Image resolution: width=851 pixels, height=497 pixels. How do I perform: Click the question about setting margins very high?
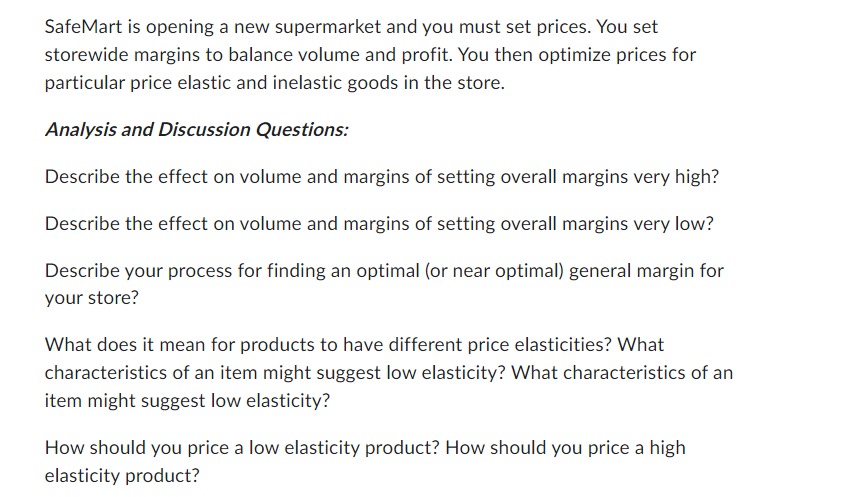coord(382,177)
